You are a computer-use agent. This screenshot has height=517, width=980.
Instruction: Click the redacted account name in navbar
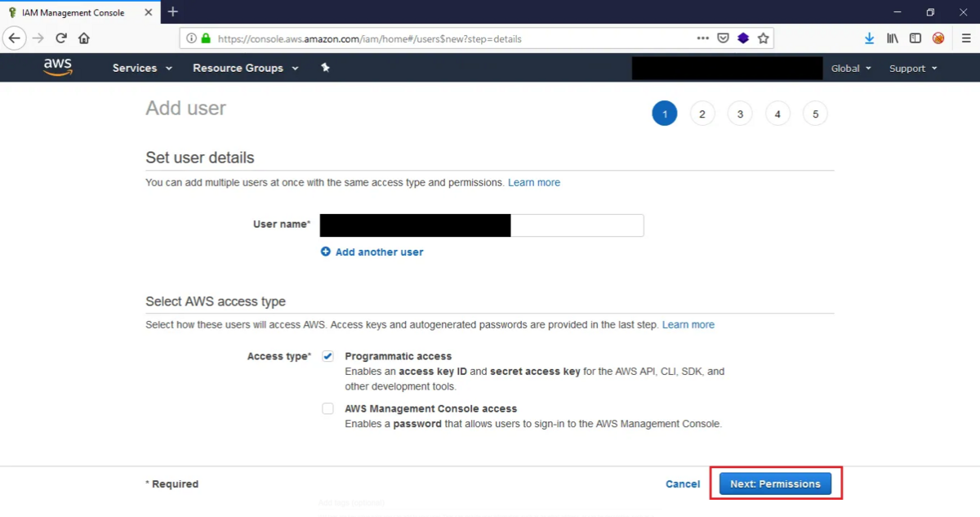(727, 69)
